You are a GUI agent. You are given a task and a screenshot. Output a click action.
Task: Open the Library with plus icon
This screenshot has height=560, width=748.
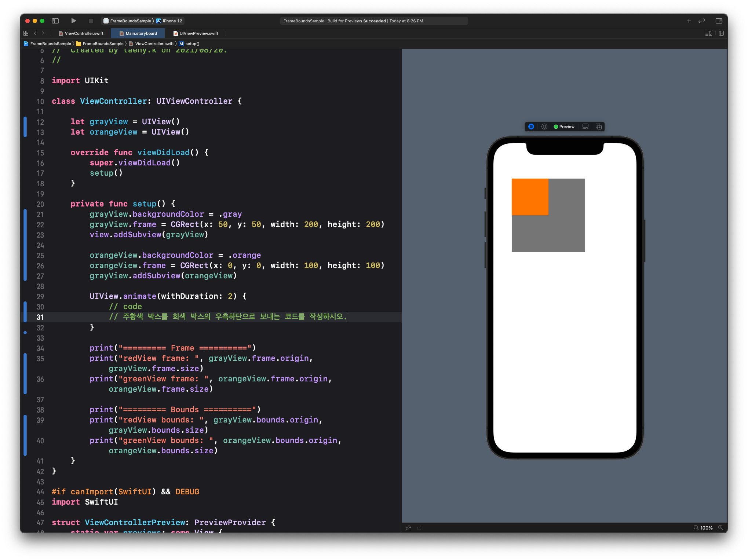point(689,21)
